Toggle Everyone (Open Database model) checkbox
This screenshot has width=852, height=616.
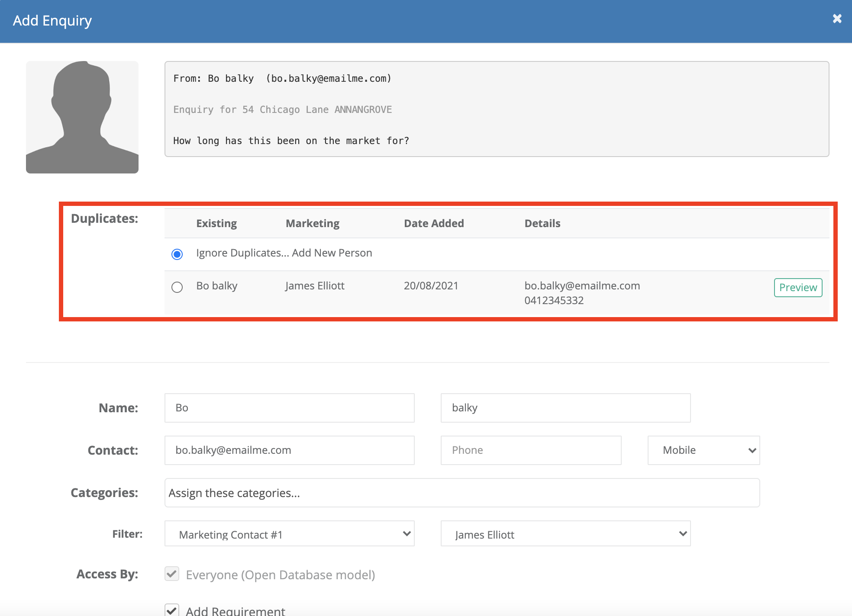point(172,574)
